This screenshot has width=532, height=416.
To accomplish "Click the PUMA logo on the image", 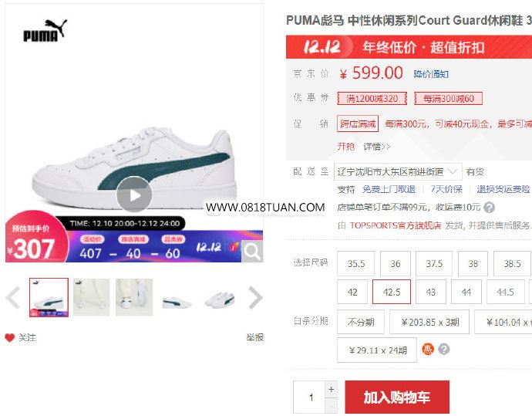I will pyautogui.click(x=45, y=31).
